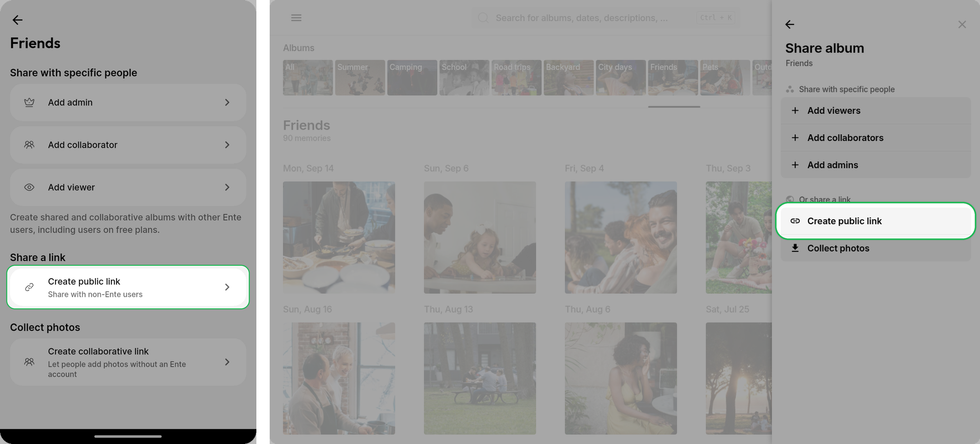Open Add admin chevron on mobile
Screen dimensions: 980x444
(227, 103)
